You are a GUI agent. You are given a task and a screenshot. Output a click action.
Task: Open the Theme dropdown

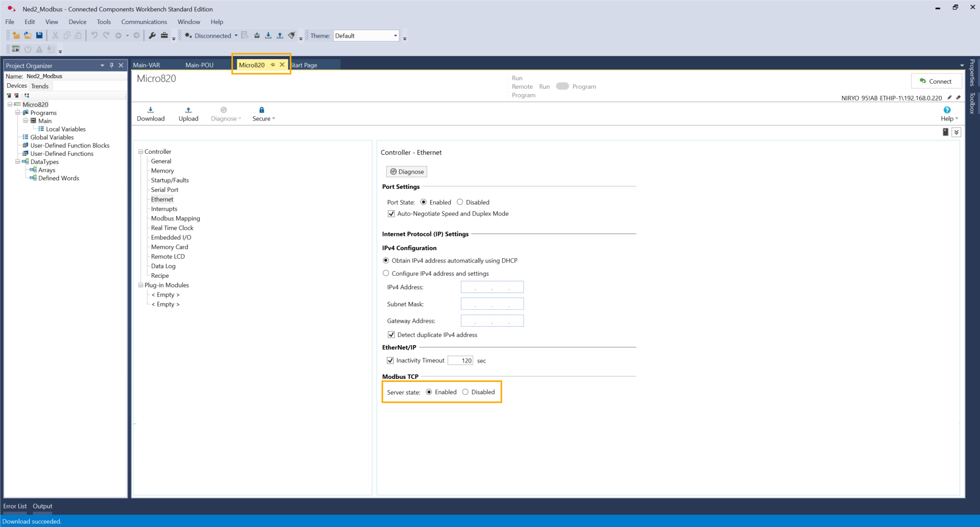click(395, 36)
